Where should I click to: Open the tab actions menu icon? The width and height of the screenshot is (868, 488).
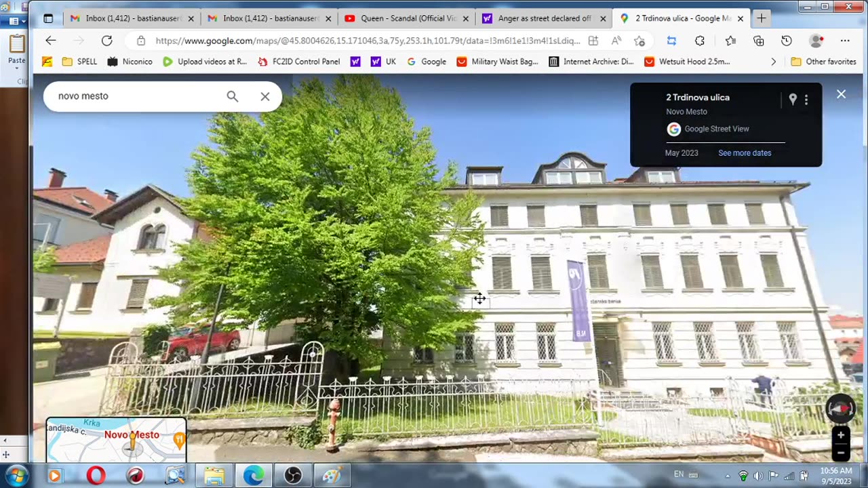click(48, 18)
